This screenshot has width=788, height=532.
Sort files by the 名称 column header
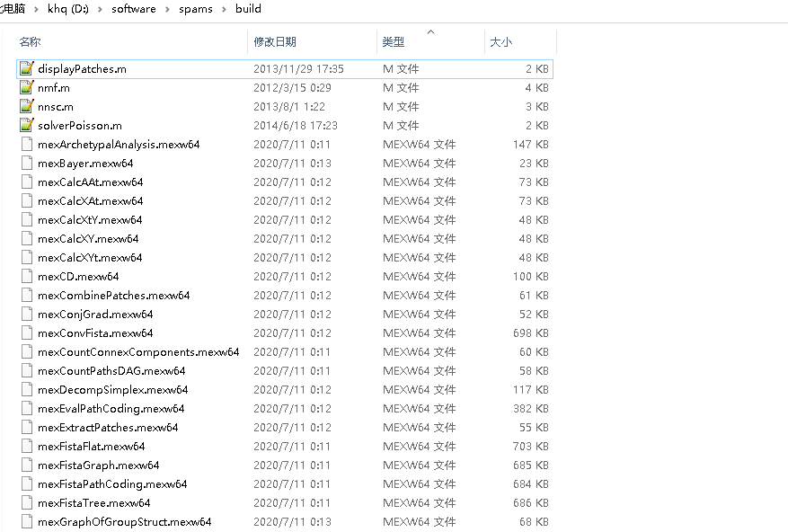(31, 41)
